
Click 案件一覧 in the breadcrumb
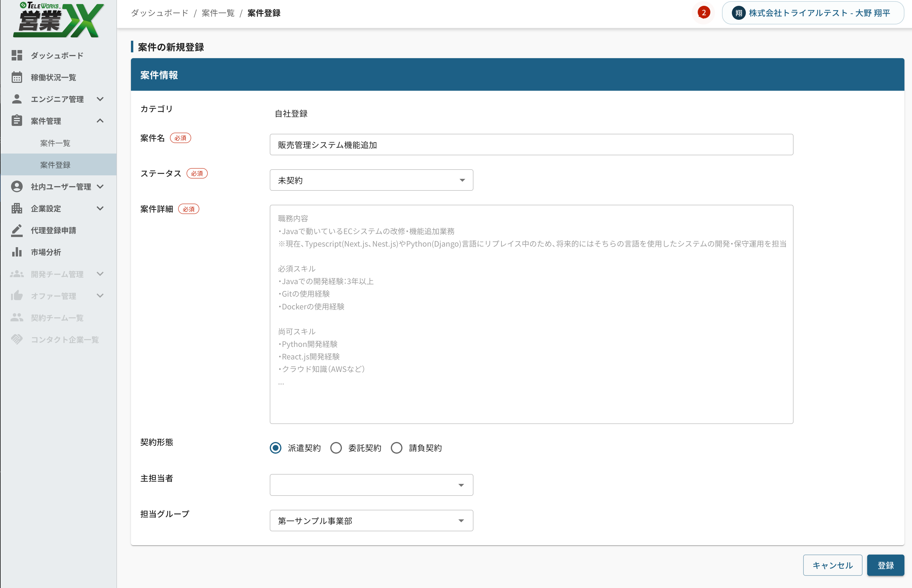pos(218,13)
